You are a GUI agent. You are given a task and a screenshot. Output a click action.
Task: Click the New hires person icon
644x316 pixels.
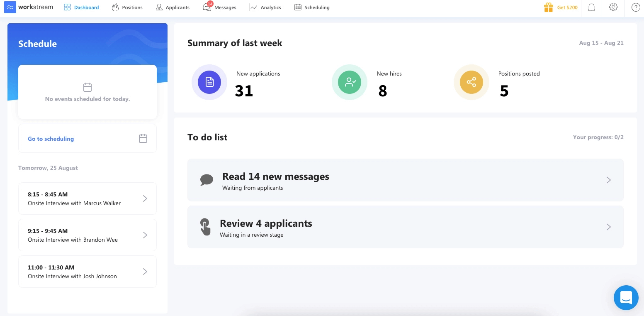pos(350,82)
